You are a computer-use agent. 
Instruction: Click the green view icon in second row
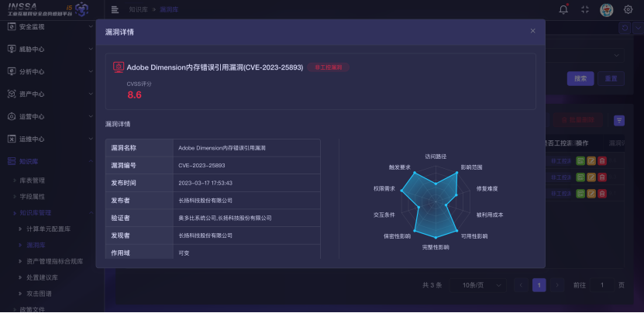point(580,177)
